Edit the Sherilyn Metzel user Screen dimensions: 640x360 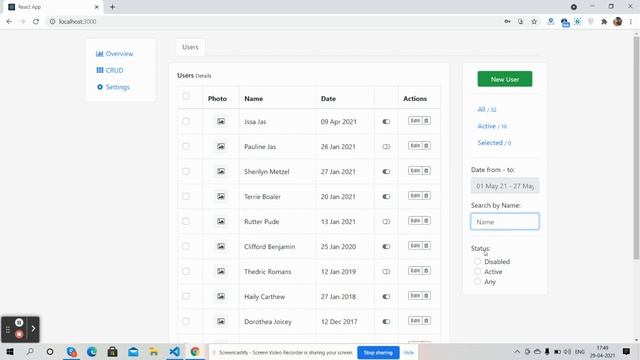(x=415, y=171)
